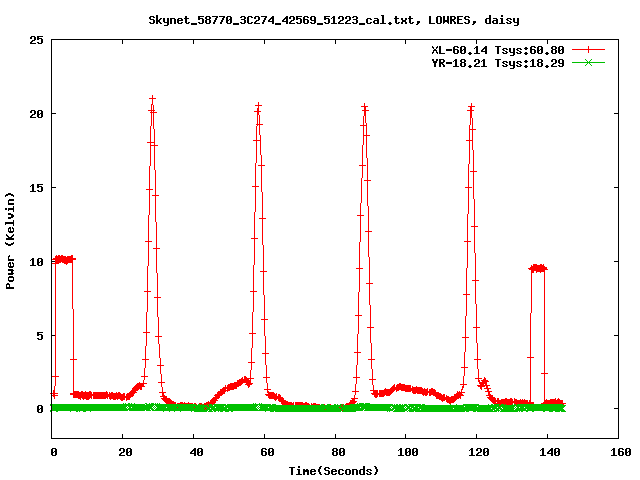Screen dimensions: 640x480
Task: Click the red calibration plateau at plot start
Action: [x=64, y=259]
